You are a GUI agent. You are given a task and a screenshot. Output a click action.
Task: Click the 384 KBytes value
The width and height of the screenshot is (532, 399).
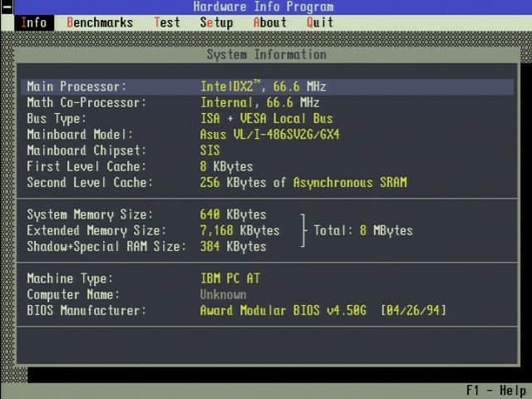point(233,247)
